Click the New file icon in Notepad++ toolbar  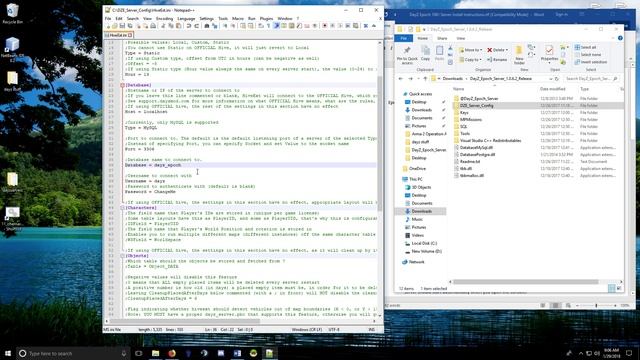coord(108,26)
